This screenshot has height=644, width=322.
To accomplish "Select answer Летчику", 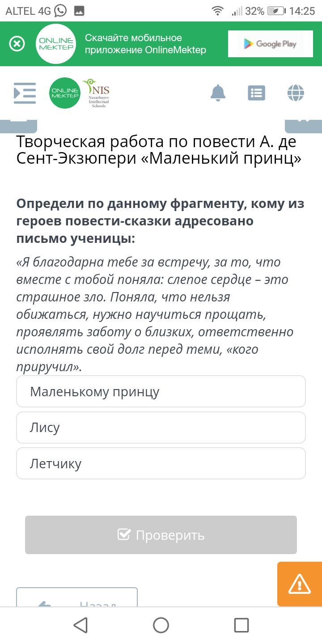I will click(x=161, y=463).
